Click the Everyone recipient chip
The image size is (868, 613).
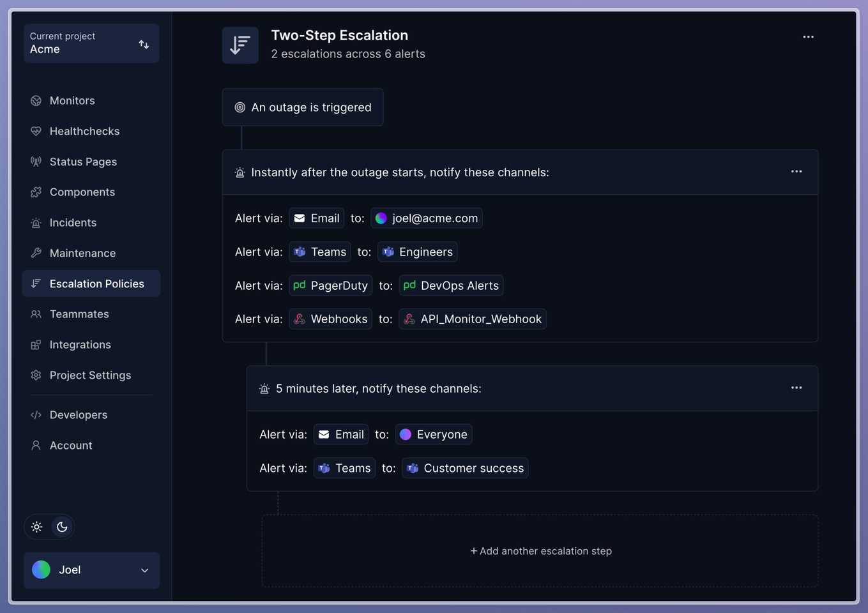pos(434,435)
